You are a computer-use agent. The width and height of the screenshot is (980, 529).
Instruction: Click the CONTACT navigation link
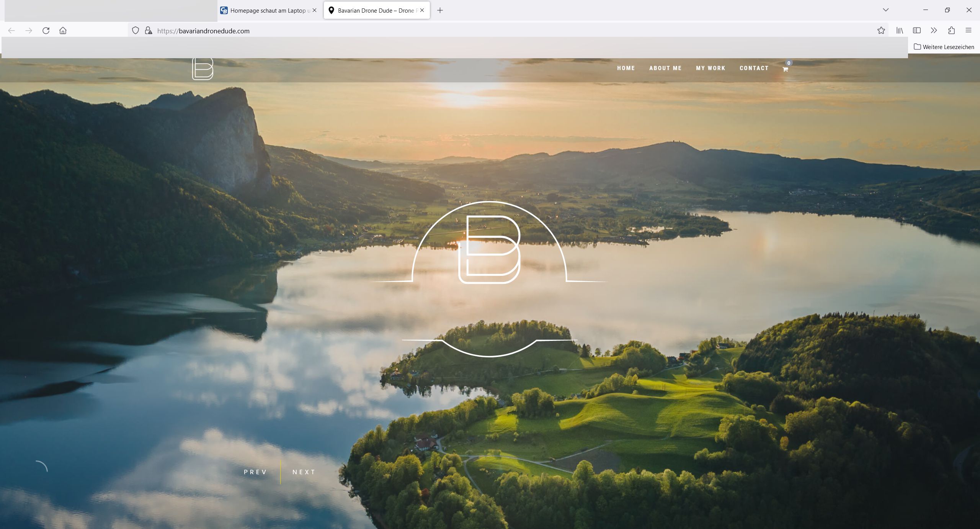[x=754, y=68]
